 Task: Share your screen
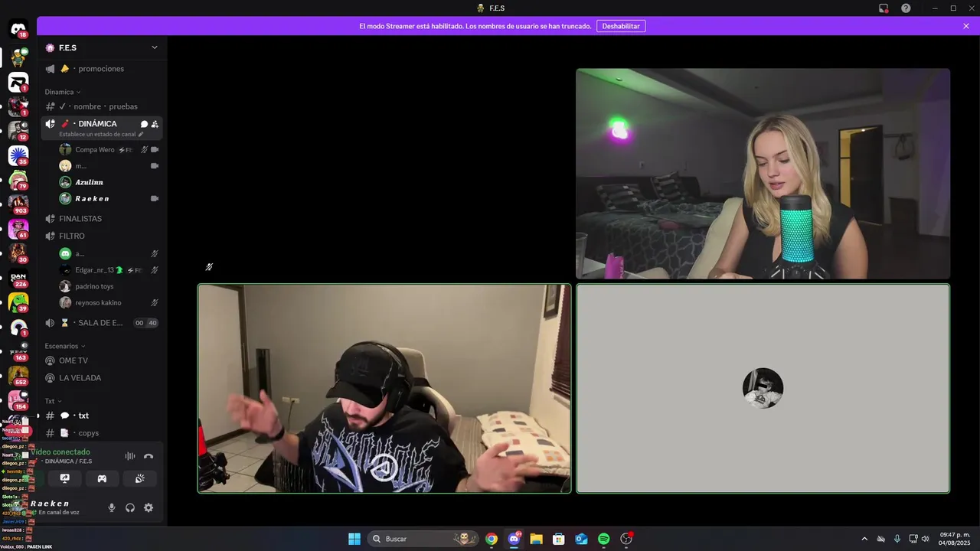click(65, 478)
